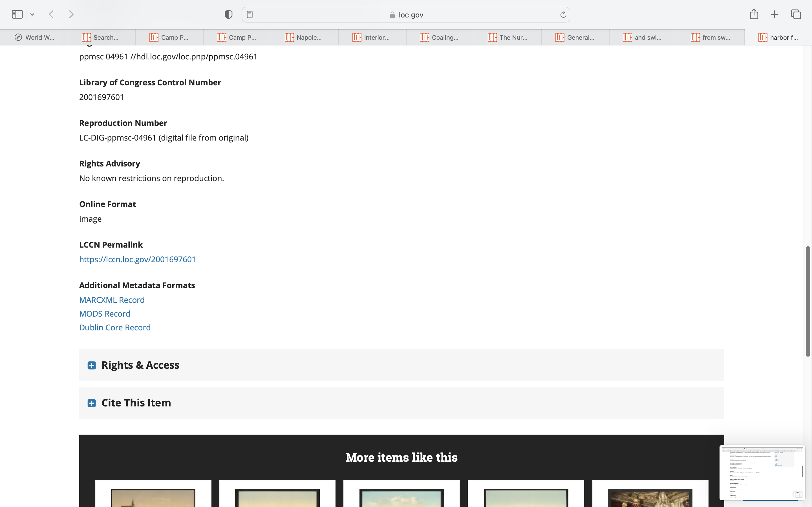Show Reader view icon in address bar
The image size is (812, 507).
[x=250, y=14]
